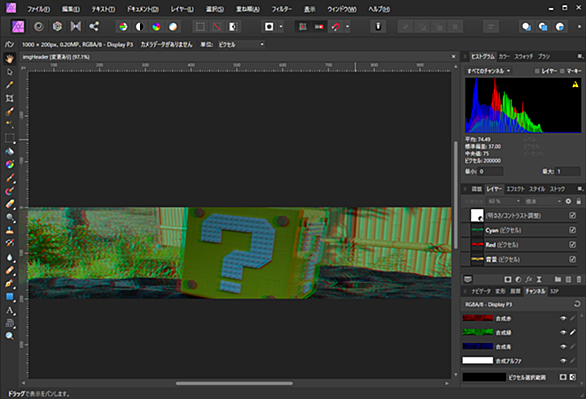Select the blue Rectangle shape tool

(x=10, y=297)
